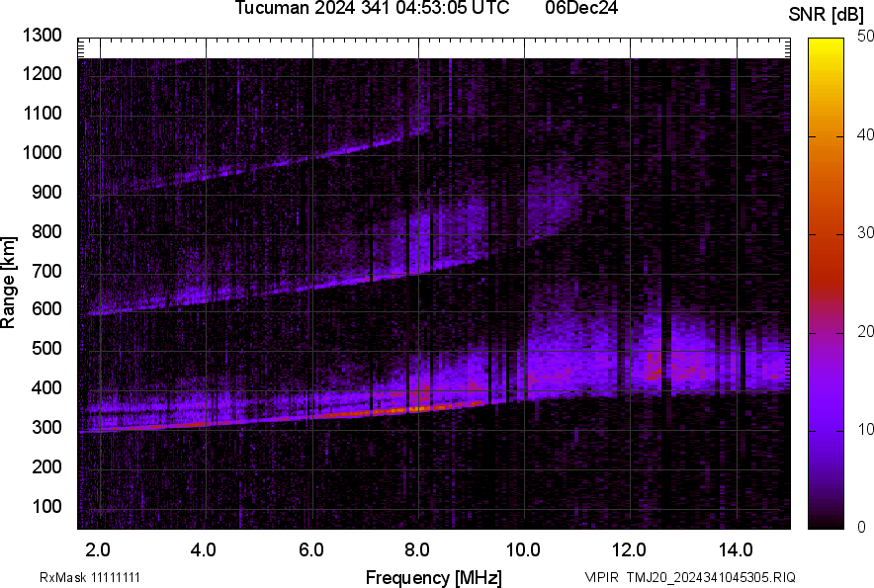Click the colorbar value "10"
This screenshot has width=874, height=588.
coord(866,429)
